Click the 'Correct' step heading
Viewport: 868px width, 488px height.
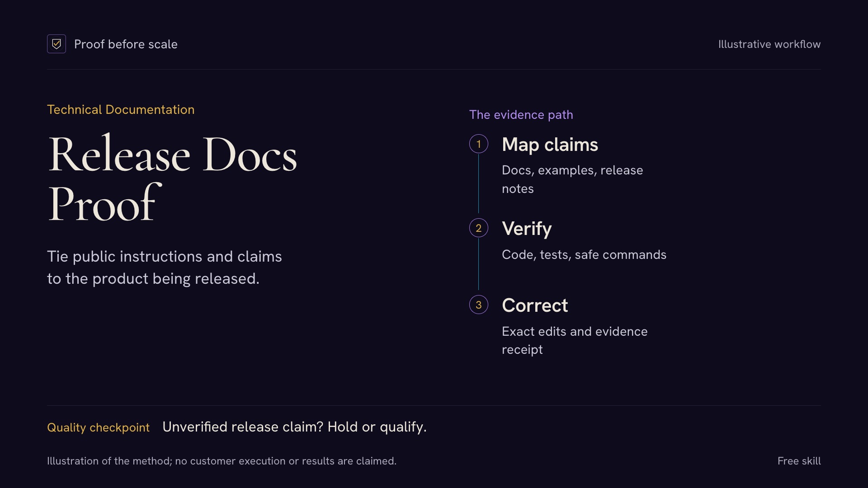coord(535,305)
